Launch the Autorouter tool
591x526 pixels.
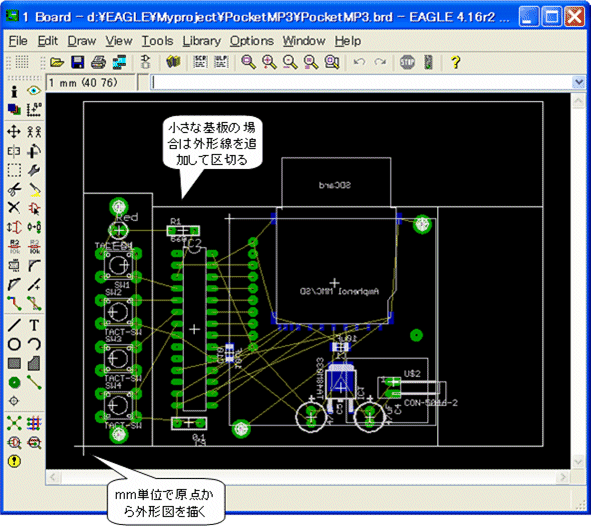click(34, 423)
